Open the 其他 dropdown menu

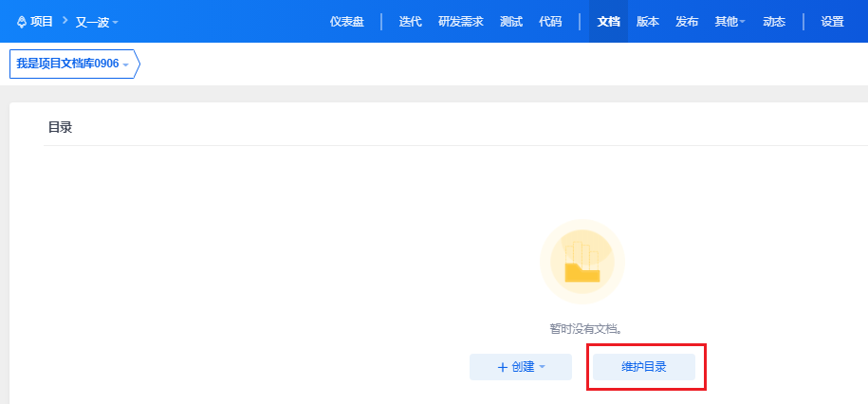click(x=730, y=22)
